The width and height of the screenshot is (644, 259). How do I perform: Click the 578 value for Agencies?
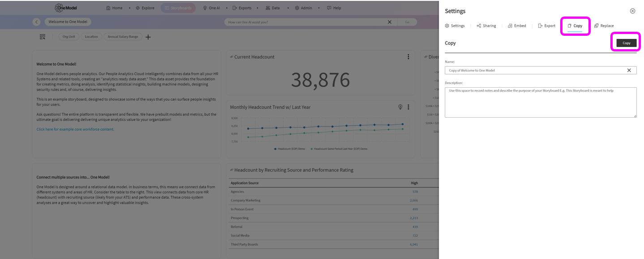click(x=415, y=191)
